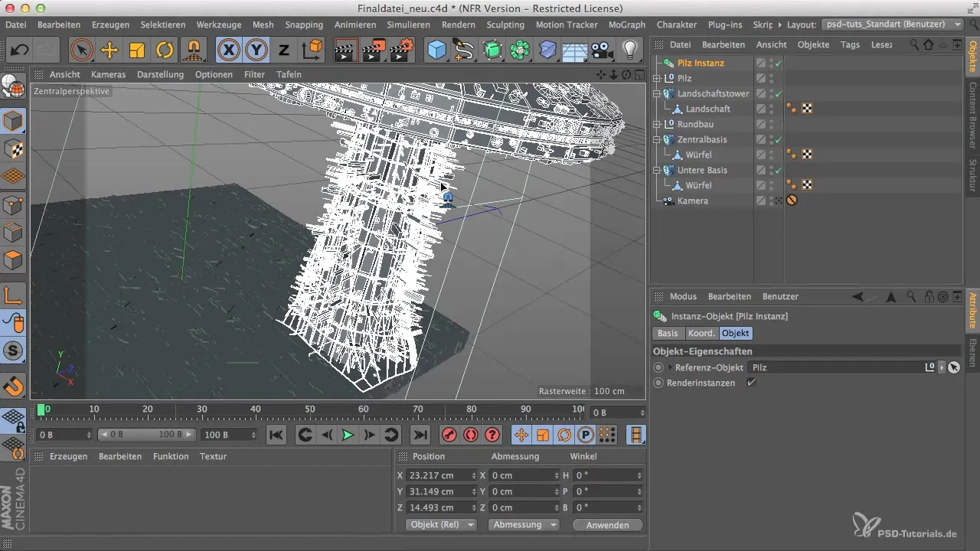This screenshot has width=980, height=551.
Task: Click timeline frame 50 marker
Action: point(309,410)
